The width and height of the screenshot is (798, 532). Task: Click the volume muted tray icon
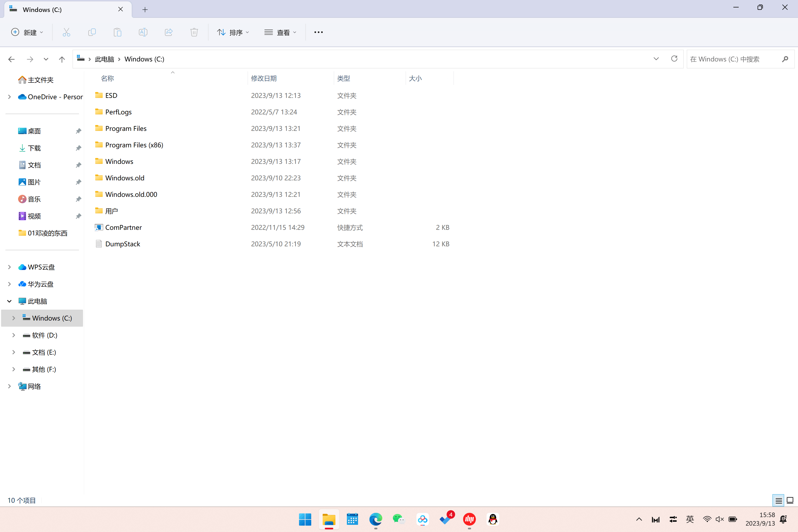(720, 519)
